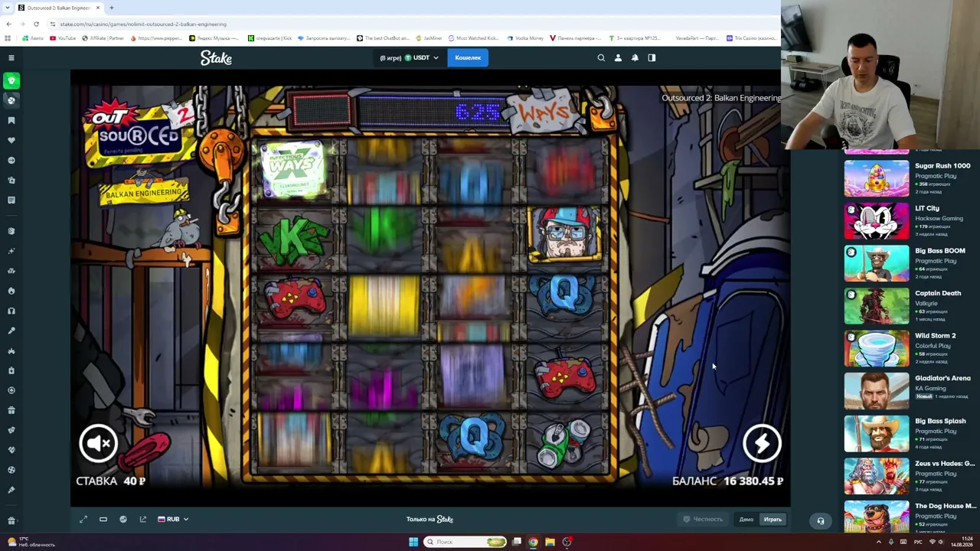Screen dimensions: 980x551
Task: Open Chrome from the taskbar
Action: (534, 542)
